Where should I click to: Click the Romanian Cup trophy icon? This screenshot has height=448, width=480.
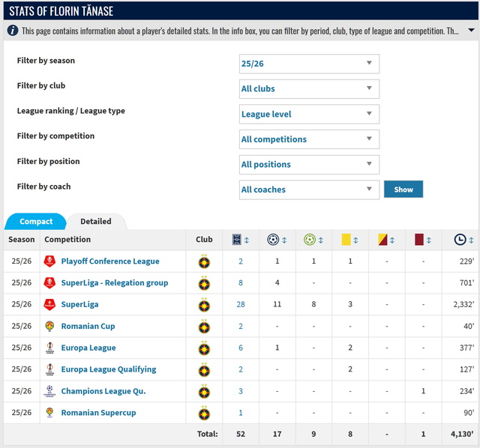coord(49,326)
